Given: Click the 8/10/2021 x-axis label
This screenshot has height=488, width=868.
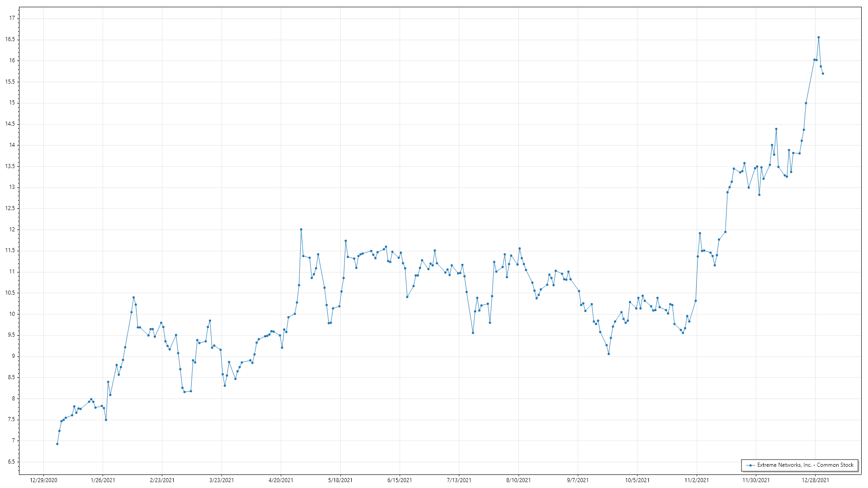Looking at the screenshot, I should [x=518, y=480].
